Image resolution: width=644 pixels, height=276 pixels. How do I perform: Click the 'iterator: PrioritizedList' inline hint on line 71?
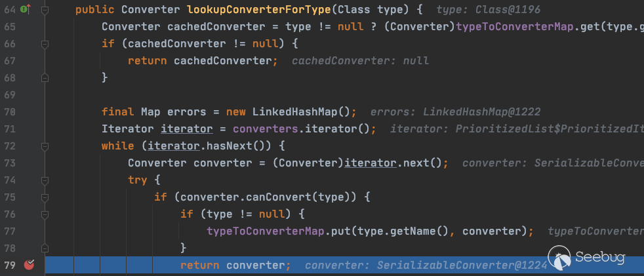517,129
